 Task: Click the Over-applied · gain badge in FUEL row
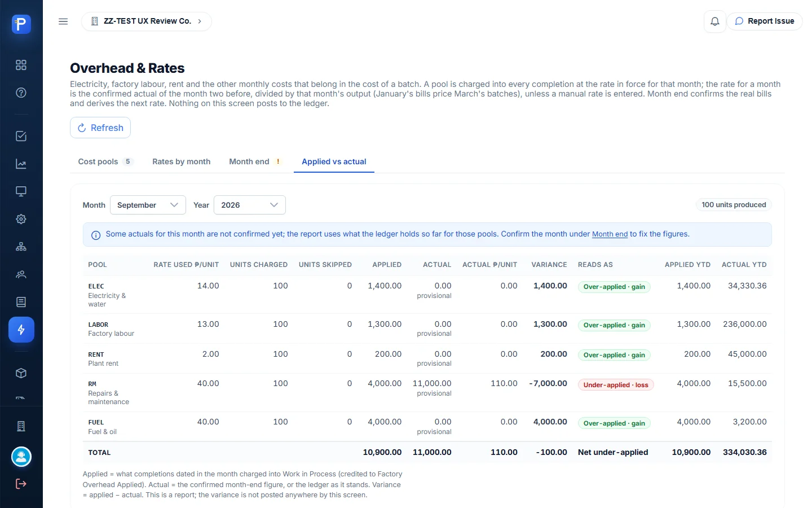[614, 423]
